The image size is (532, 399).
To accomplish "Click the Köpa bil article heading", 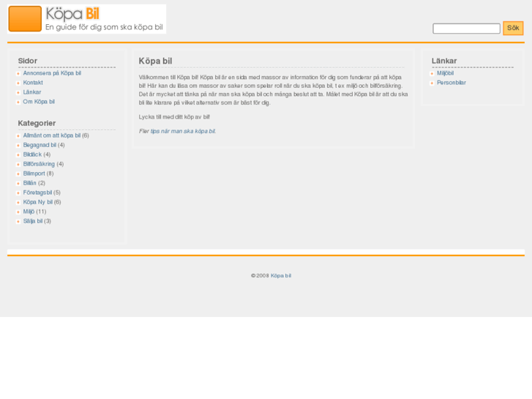I will coord(155,61).
